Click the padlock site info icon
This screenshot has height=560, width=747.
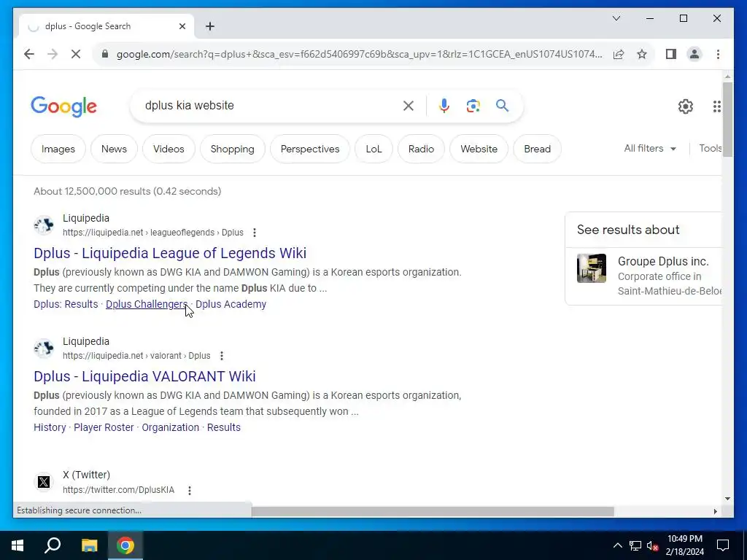[x=105, y=54]
